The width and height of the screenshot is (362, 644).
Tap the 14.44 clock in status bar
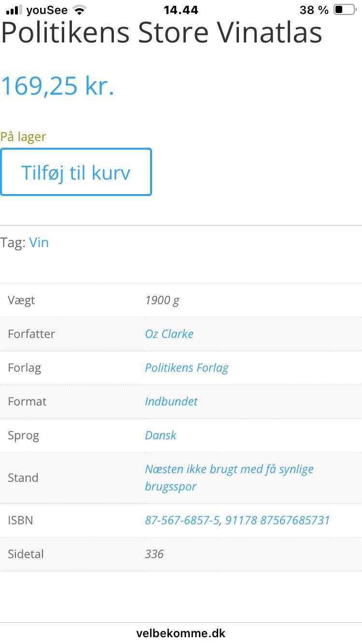click(181, 10)
